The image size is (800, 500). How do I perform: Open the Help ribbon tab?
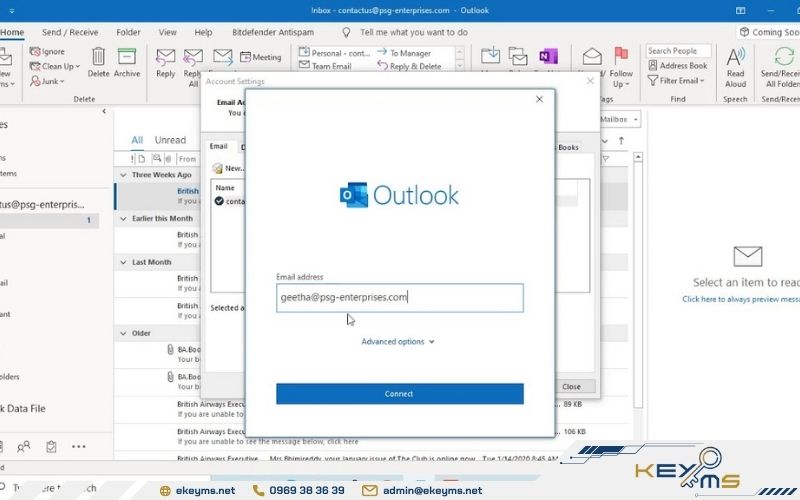tap(203, 32)
